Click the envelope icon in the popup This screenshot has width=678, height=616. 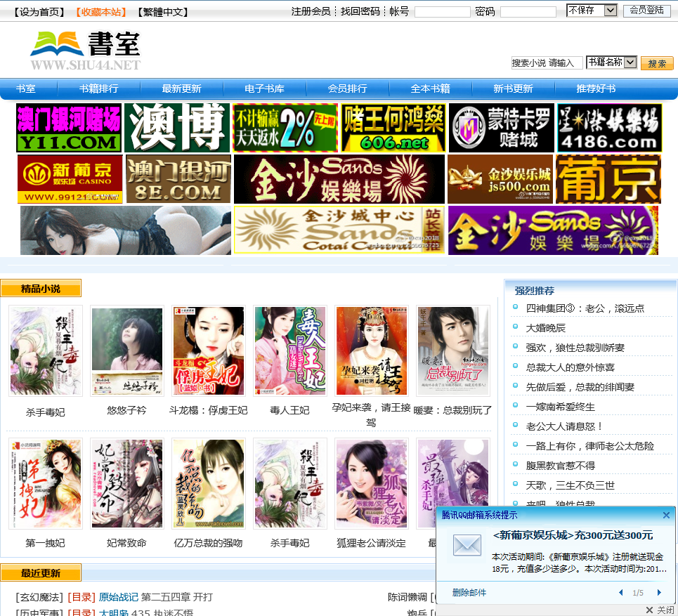coord(467,544)
